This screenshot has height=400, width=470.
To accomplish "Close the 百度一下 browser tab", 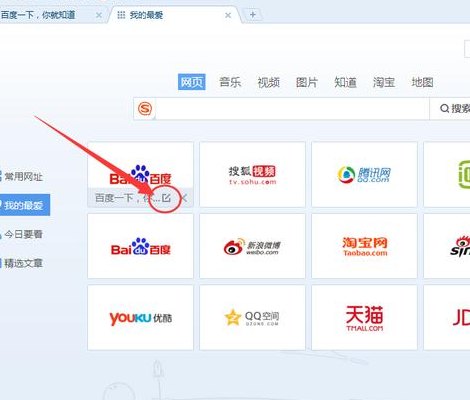I will point(99,15).
